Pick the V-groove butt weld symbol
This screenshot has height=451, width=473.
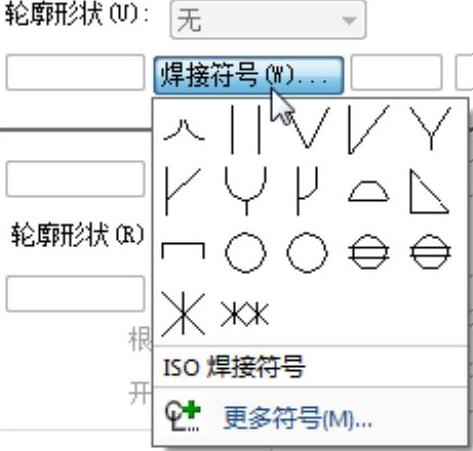[x=308, y=128]
